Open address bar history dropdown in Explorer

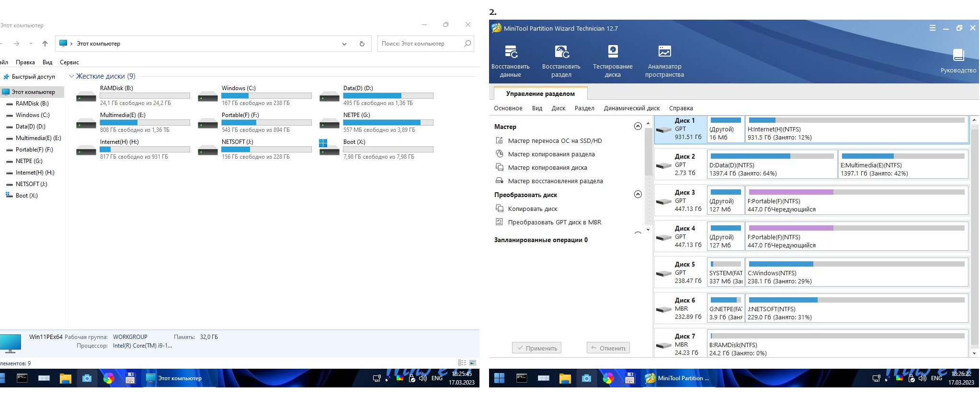pos(344,44)
